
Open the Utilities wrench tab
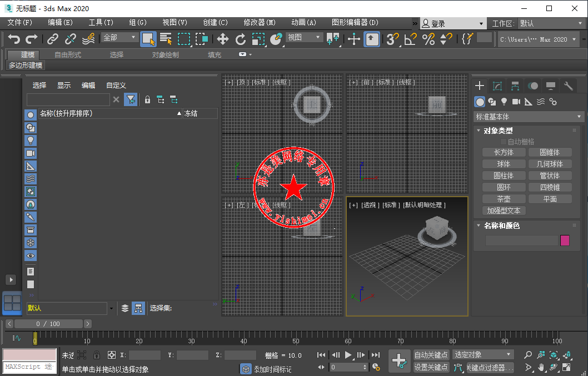(568, 86)
